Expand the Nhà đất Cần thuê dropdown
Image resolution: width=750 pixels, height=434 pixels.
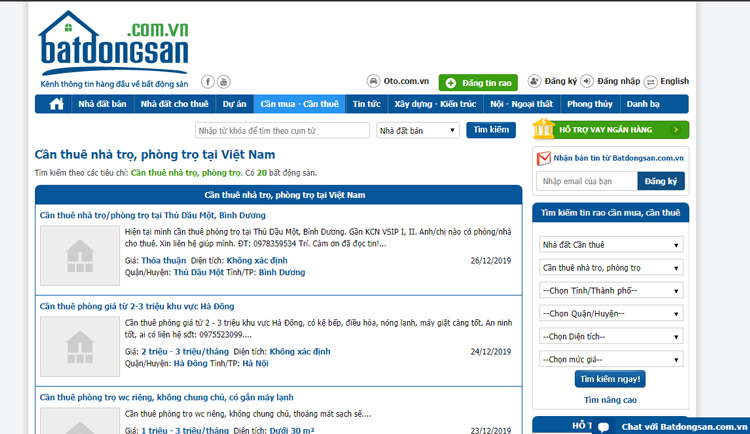(x=611, y=245)
